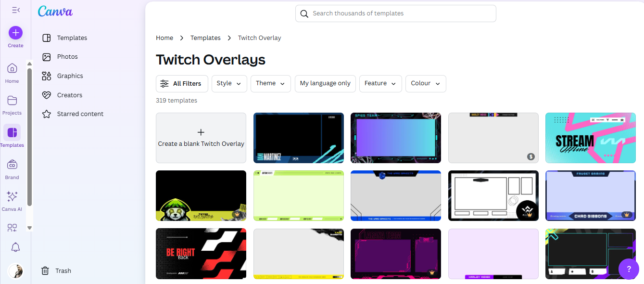Open Photos in the side panel
The width and height of the screenshot is (644, 284).
pyautogui.click(x=60, y=57)
